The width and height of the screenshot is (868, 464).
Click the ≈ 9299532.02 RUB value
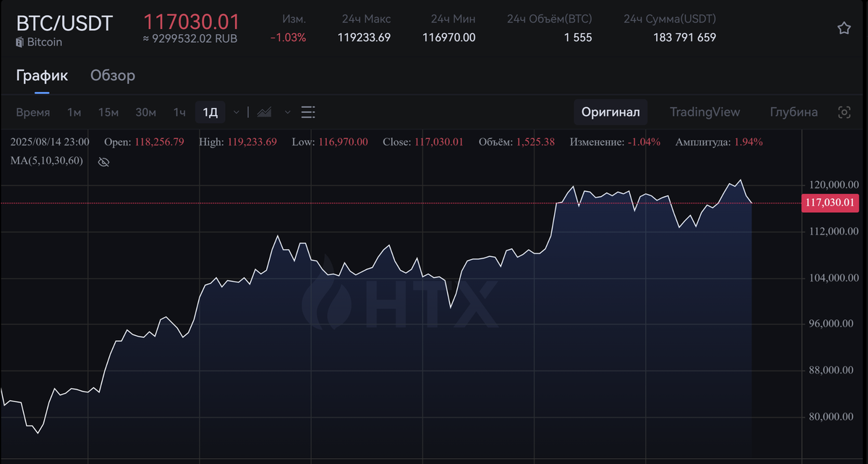click(x=190, y=38)
